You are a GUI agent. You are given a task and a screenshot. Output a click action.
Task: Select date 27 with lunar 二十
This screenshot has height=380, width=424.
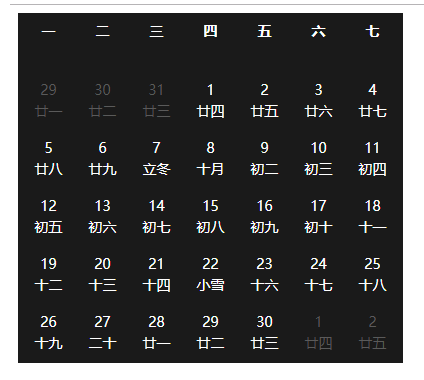point(102,333)
